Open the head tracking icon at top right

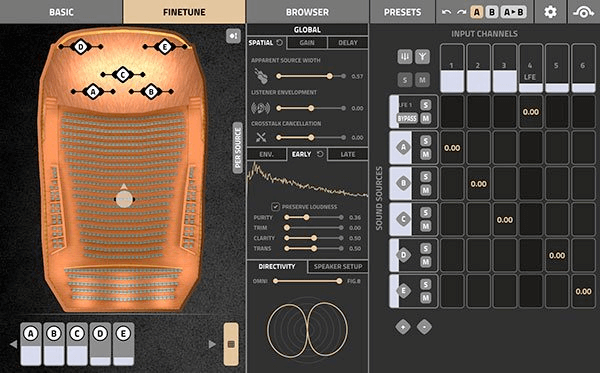tap(583, 12)
